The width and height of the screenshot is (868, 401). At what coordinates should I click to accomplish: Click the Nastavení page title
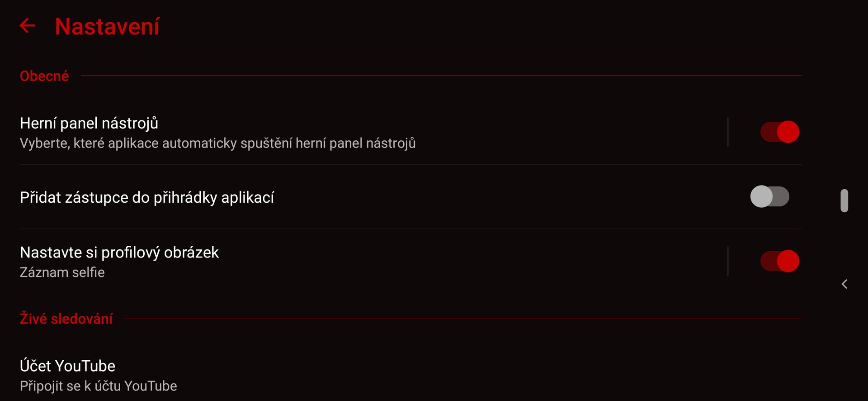coord(107,27)
